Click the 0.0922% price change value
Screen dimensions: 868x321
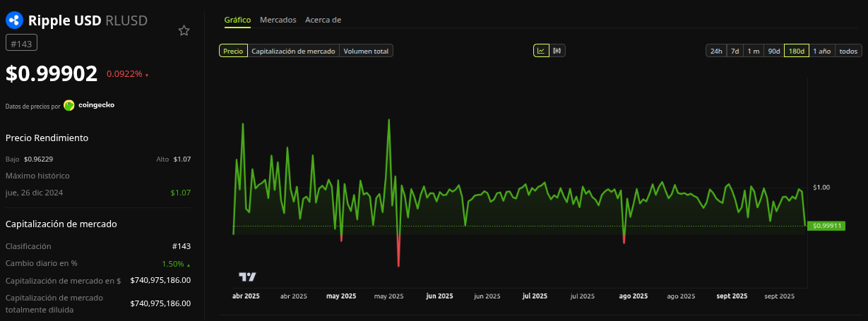(x=124, y=73)
